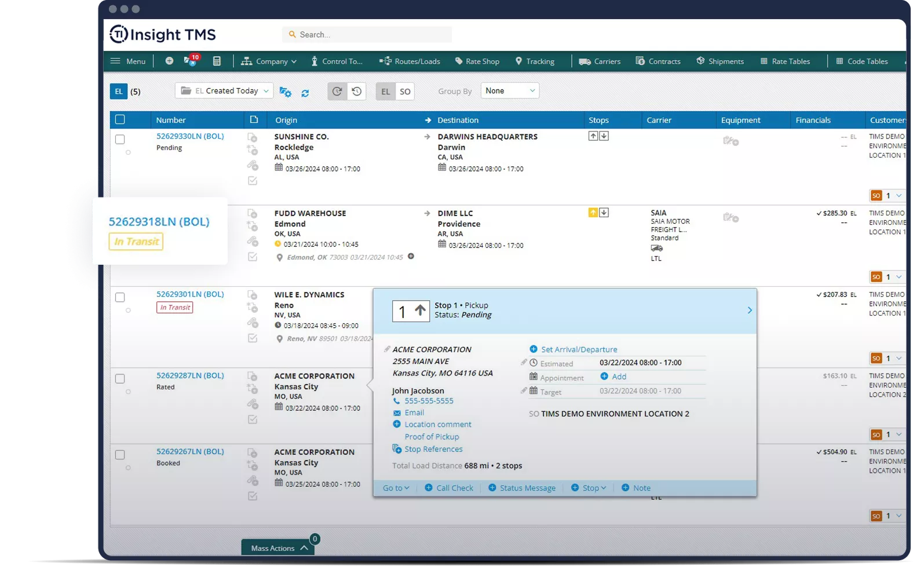Click the plus circle add icon in toolbar
Screen dimensions: 924x566
(x=169, y=61)
